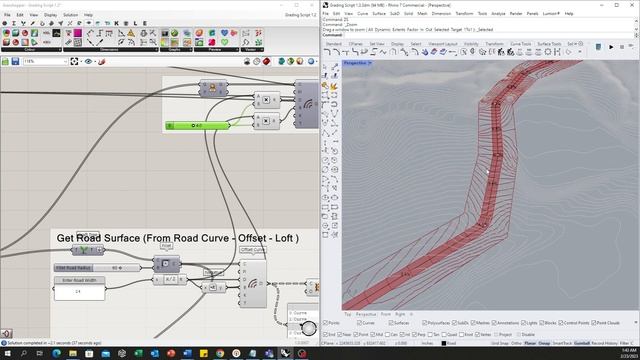Toggle the End object snap checkbox
The image size is (640, 360).
point(325,335)
